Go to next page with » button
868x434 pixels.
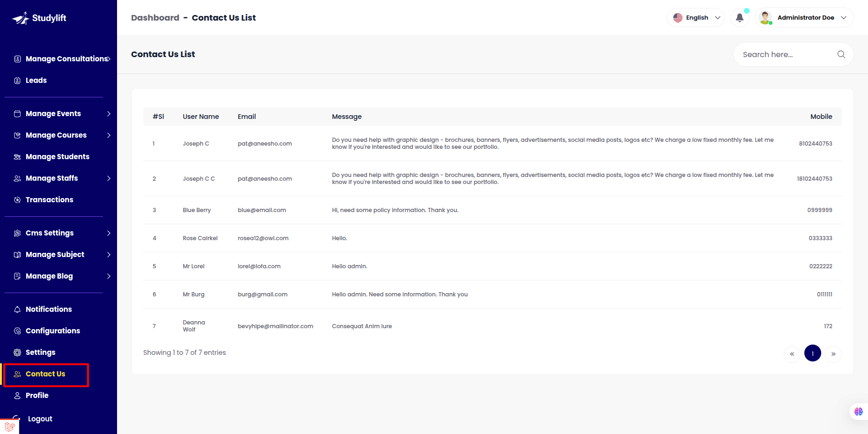pos(833,354)
